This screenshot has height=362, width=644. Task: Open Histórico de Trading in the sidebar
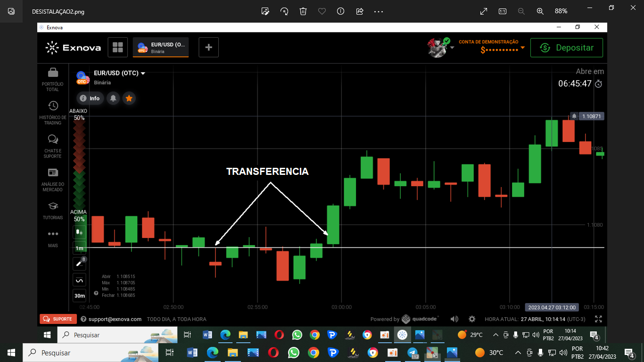[53, 113]
